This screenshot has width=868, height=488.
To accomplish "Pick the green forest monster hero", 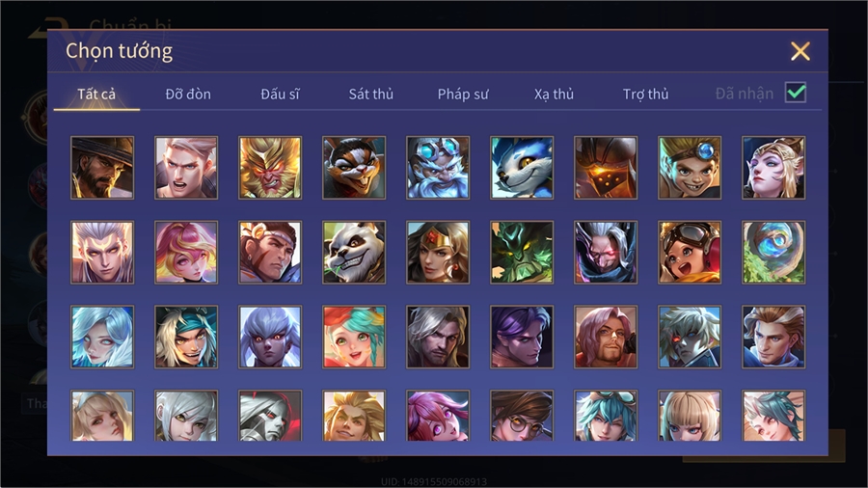I will coord(522,253).
